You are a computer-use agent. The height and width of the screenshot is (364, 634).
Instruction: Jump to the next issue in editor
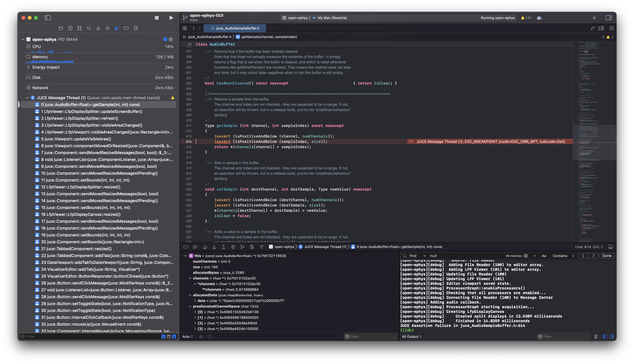pos(613,37)
